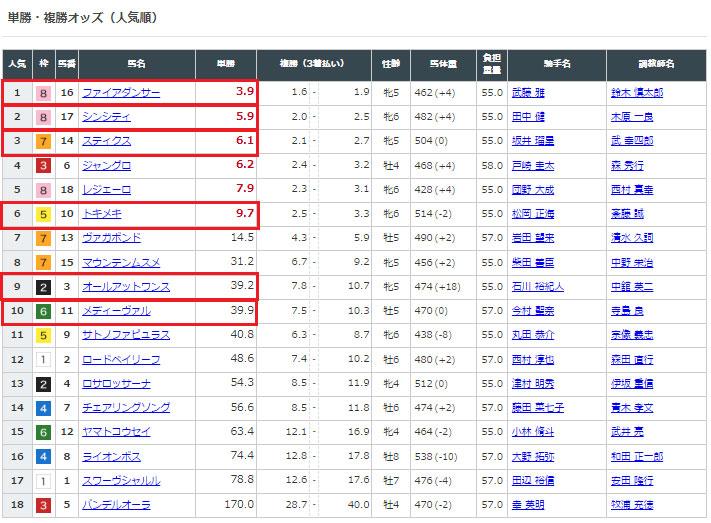The height and width of the screenshot is (523, 711).
Task: Select the ジャングロ horse link
Action: 107,165
